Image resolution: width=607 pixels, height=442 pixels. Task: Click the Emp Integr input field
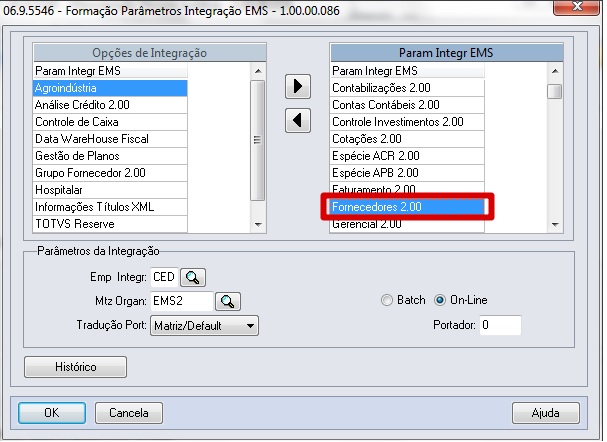pyautogui.click(x=164, y=277)
